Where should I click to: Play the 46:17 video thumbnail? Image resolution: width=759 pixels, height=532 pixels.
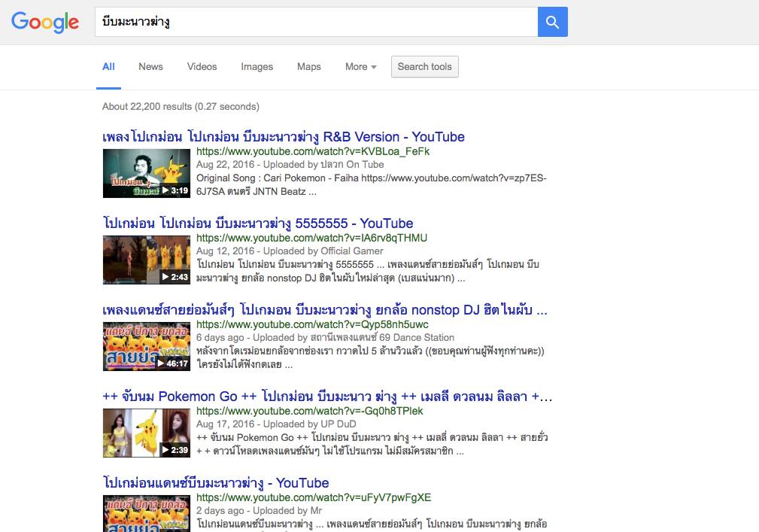(x=146, y=347)
